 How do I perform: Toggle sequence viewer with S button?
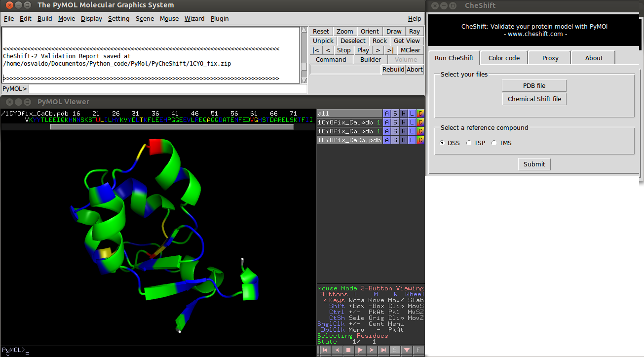395,350
